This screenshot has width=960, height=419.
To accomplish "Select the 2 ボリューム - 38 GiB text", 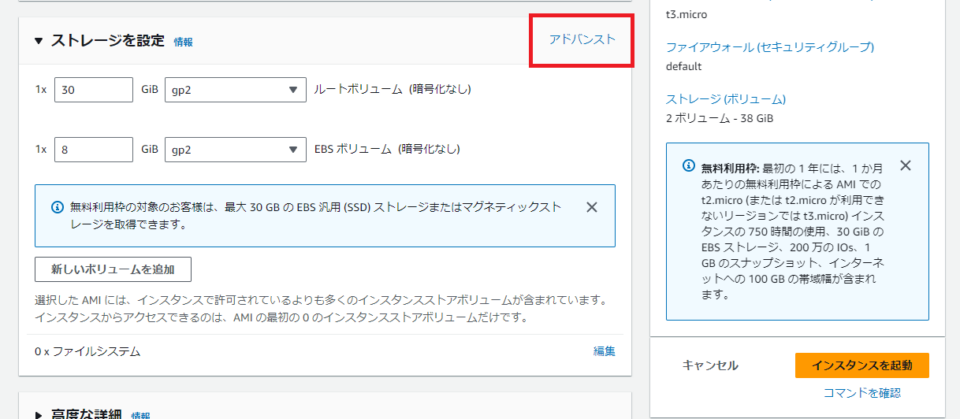I will (x=719, y=119).
